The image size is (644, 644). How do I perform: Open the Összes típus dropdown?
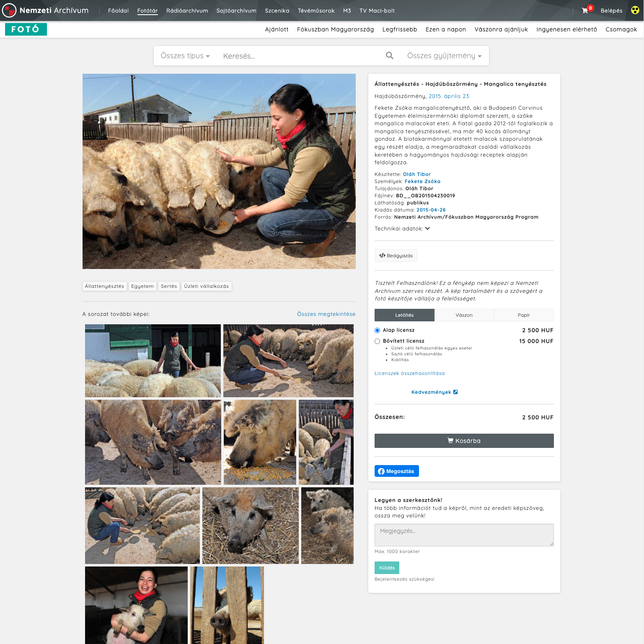(x=185, y=56)
